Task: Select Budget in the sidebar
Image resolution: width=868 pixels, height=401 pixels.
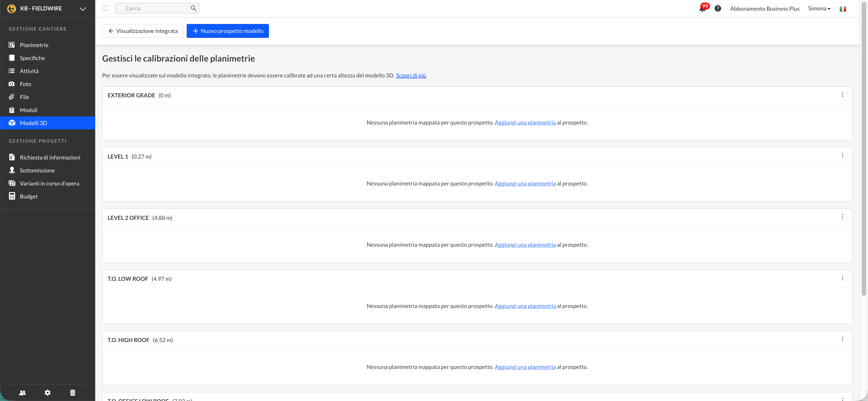Action: pyautogui.click(x=29, y=196)
